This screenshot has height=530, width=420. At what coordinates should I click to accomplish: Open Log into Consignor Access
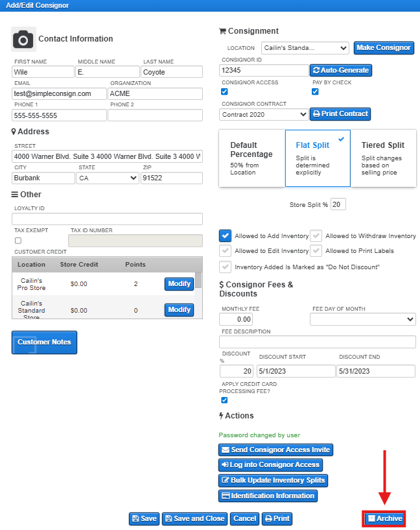pos(270,464)
